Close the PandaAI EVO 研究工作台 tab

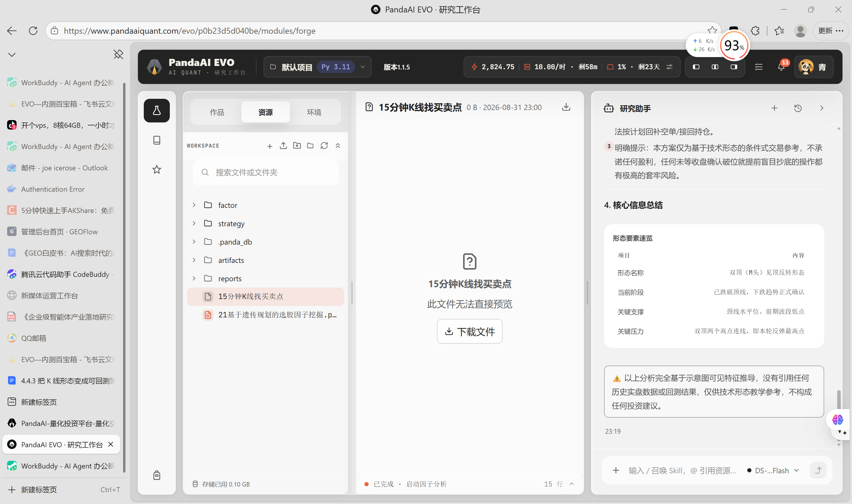111,444
